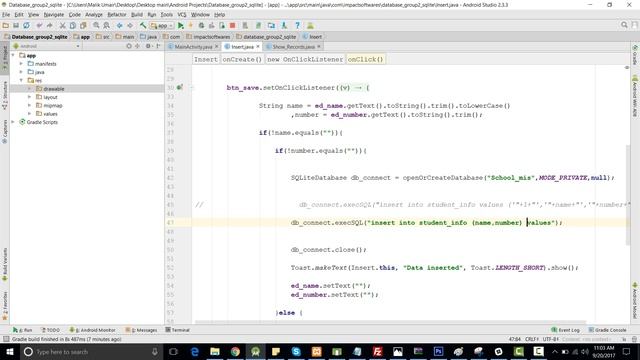Switch to the MainActivity.java tab
Viewport: 640px width, 360px height.
pyautogui.click(x=193, y=47)
